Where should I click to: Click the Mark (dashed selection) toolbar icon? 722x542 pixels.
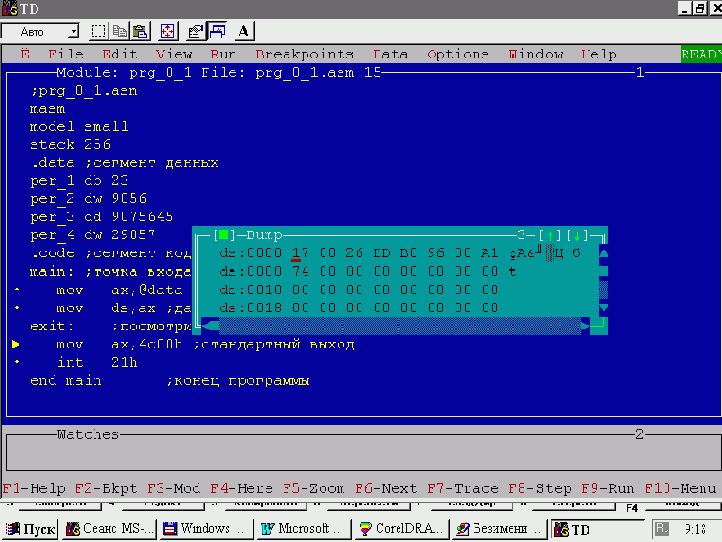(x=98, y=31)
